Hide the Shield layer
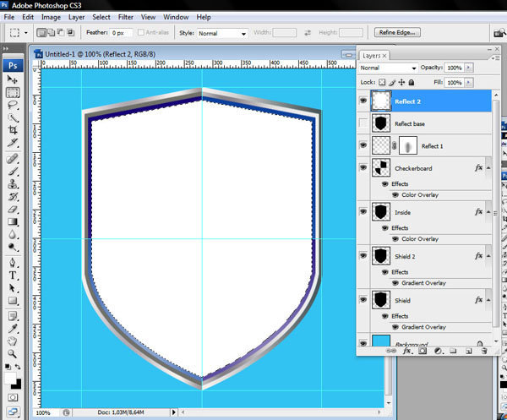 pos(363,299)
